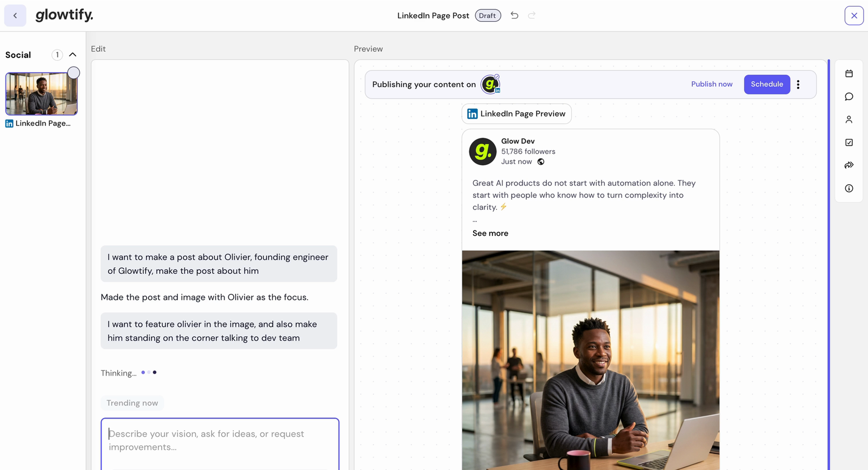Undo the last change
The image size is (868, 470).
pos(514,15)
